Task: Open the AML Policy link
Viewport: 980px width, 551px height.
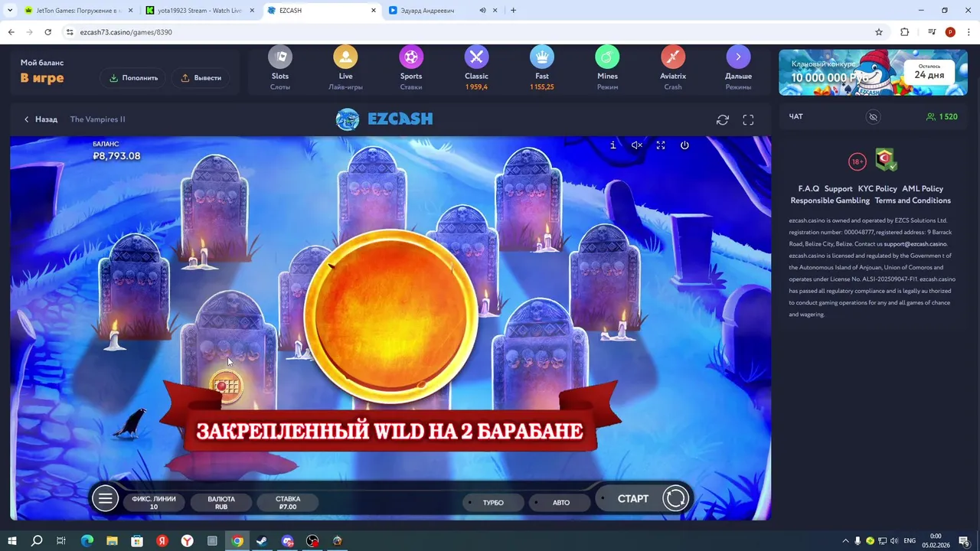Action: [x=923, y=189]
